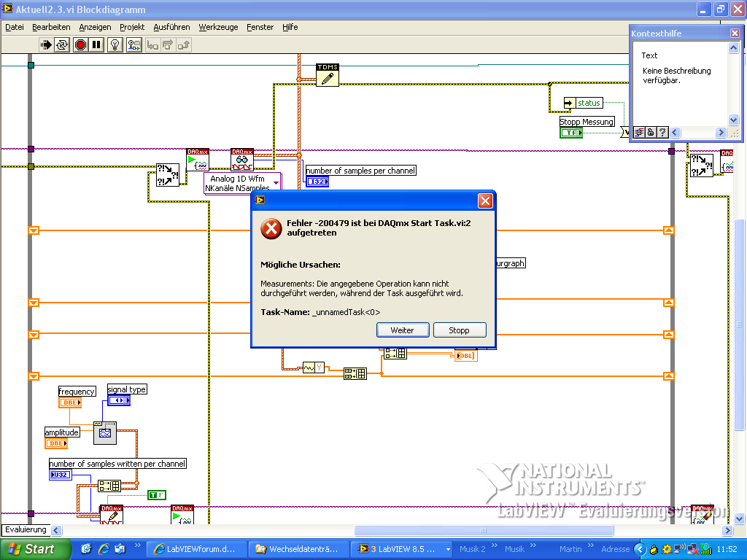Screen dimensions: 747x560
Task: Click the status unbundle node
Action: point(583,103)
